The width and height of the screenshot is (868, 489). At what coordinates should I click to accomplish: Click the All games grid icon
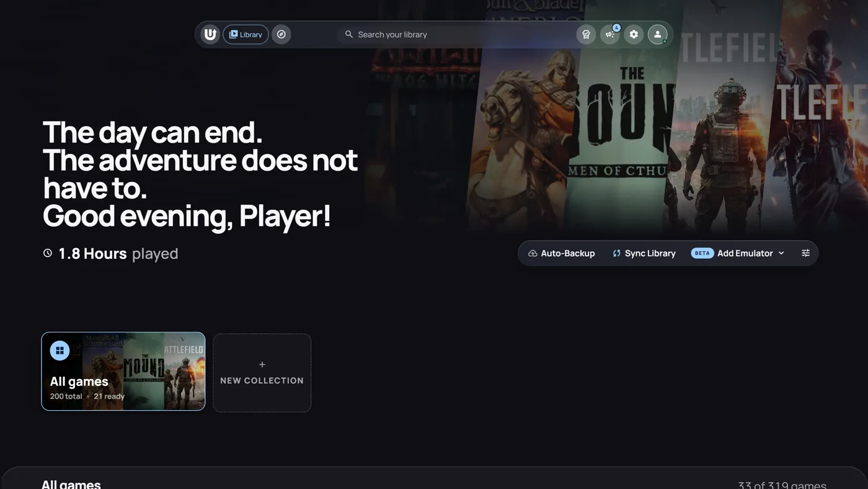click(x=60, y=351)
